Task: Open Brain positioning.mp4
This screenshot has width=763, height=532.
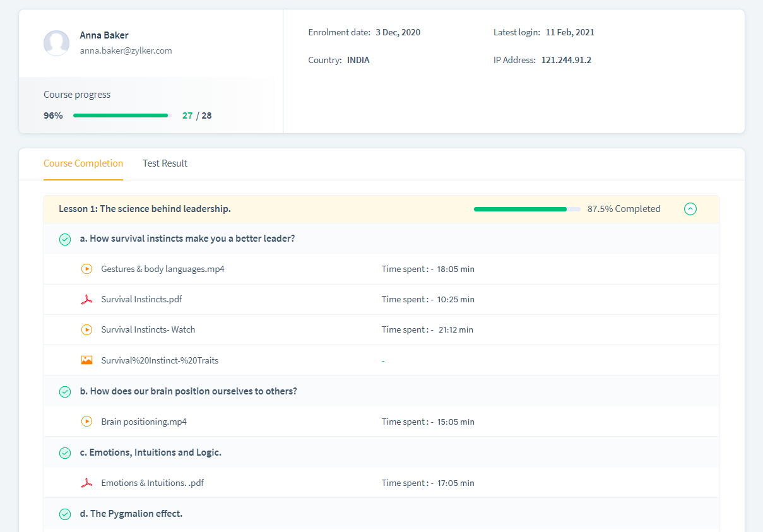Action: click(x=144, y=422)
